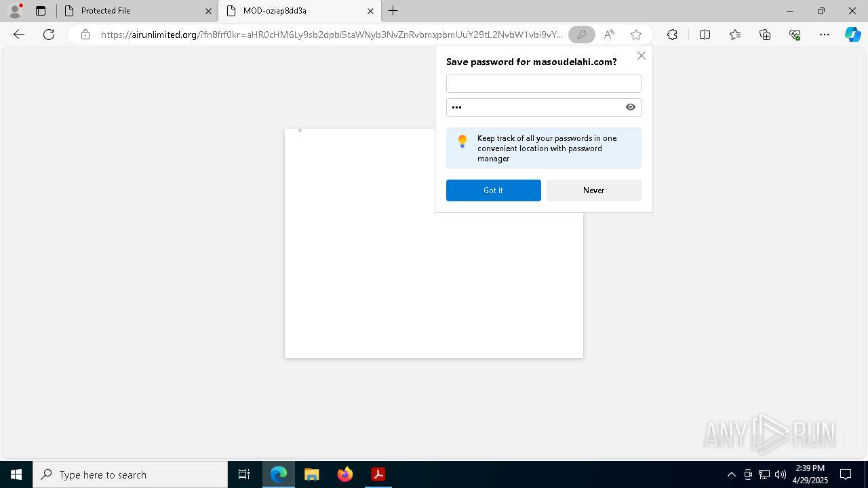Refresh the current page
The width and height of the screenshot is (868, 488).
click(x=49, y=35)
